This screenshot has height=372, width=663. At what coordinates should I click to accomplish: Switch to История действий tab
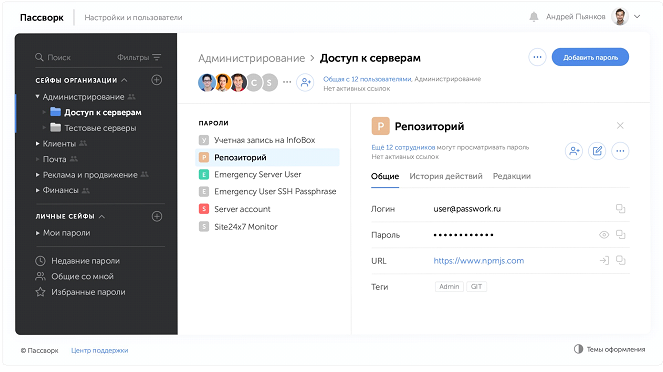click(x=446, y=176)
